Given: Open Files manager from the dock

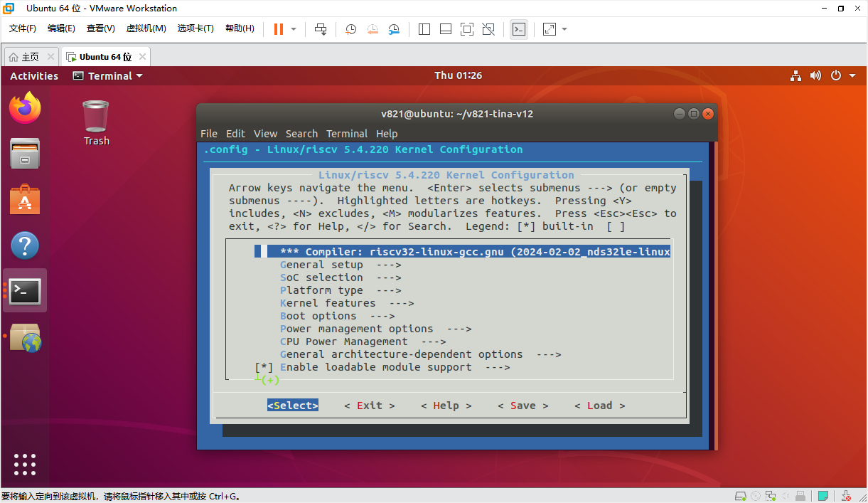Looking at the screenshot, I should [x=25, y=154].
